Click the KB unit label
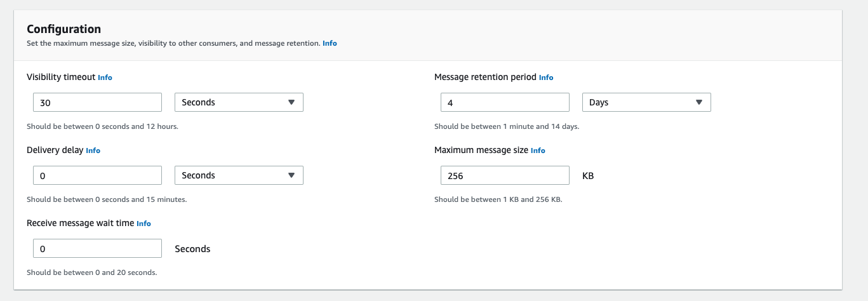Viewport: 868px width, 301px height. (x=588, y=176)
